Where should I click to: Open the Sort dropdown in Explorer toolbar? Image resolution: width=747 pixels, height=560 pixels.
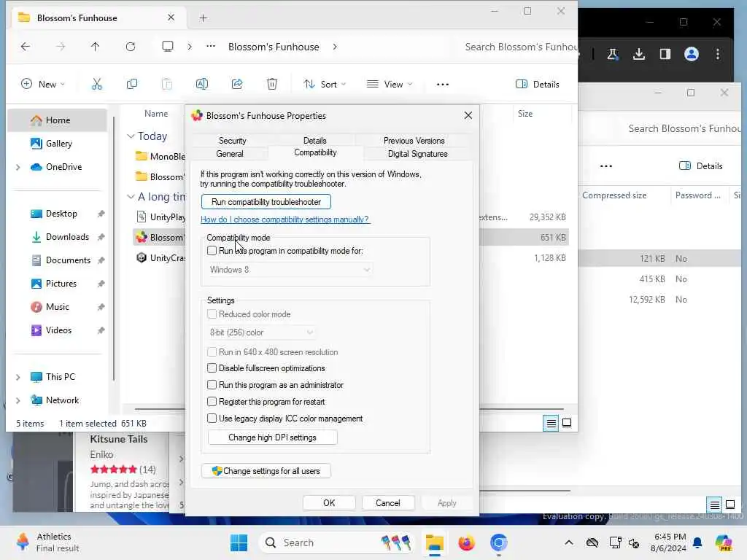(x=325, y=85)
